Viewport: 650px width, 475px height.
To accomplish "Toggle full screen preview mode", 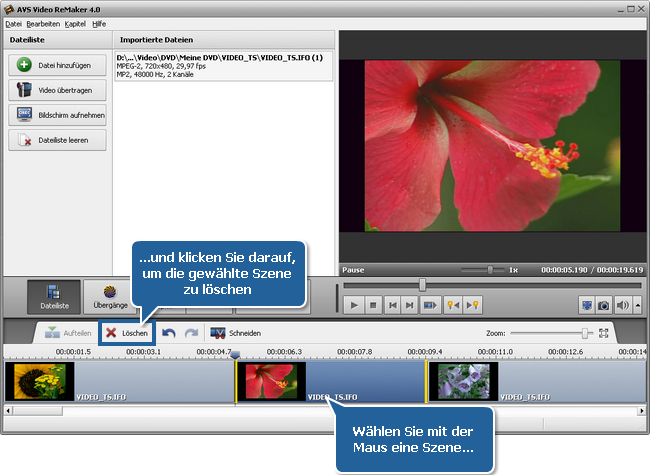I will tap(587, 304).
